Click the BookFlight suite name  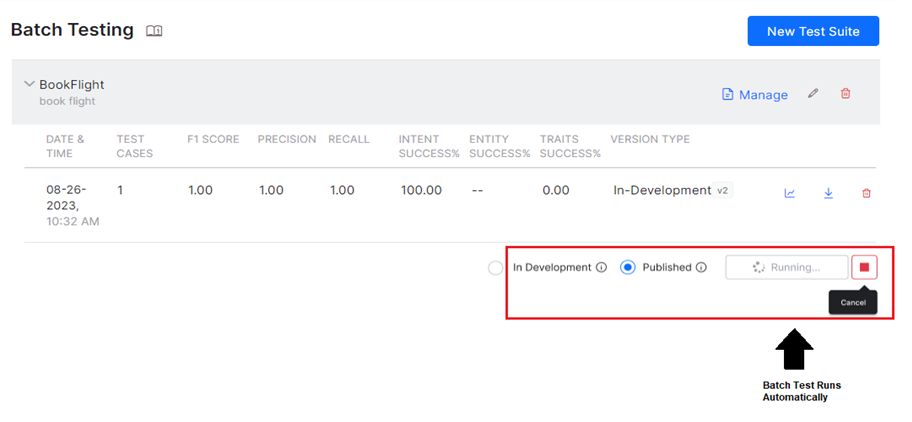tap(72, 84)
